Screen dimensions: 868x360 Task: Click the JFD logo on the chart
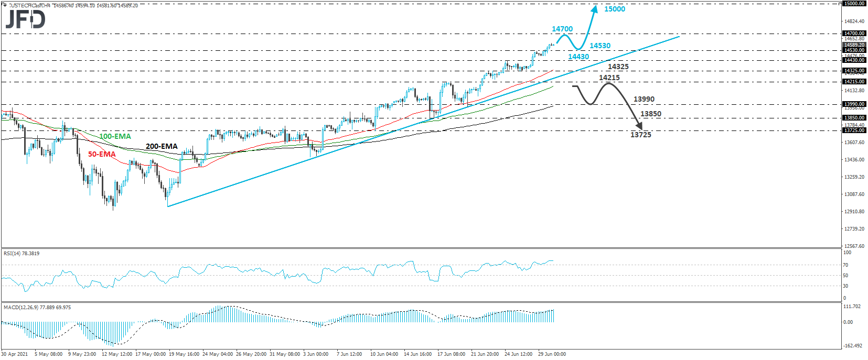[x=25, y=19]
